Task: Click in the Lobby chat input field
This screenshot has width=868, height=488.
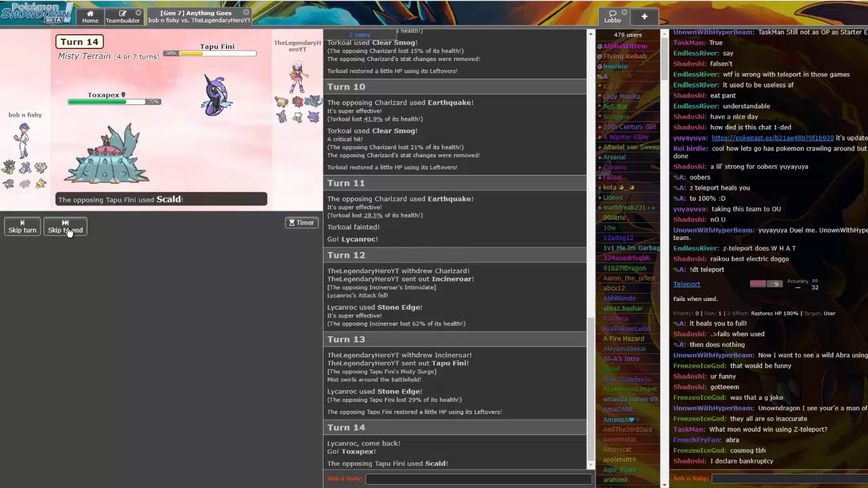Action: click(x=789, y=479)
